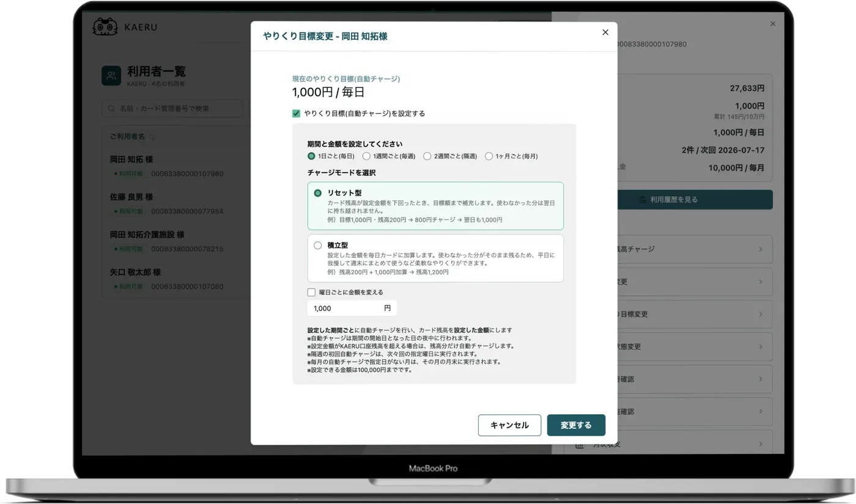856x504 pixels.
Task: Open the 目標変更 row chevron in the side panel
Action: [761, 314]
